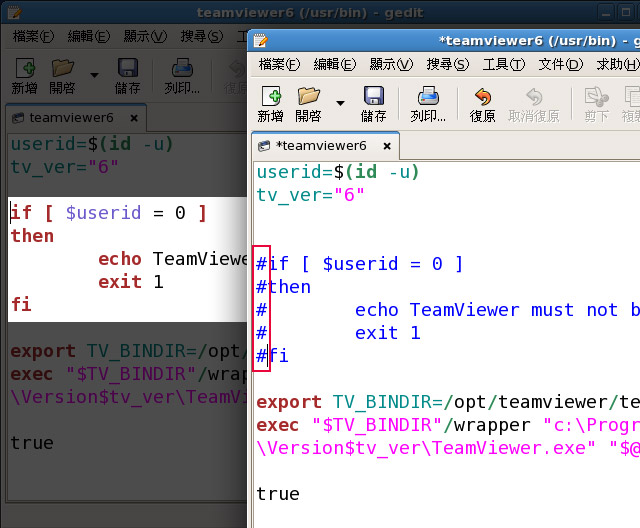The width and height of the screenshot is (640, 528).
Task: Click the Cut (剪下) scissors icon
Action: (596, 97)
